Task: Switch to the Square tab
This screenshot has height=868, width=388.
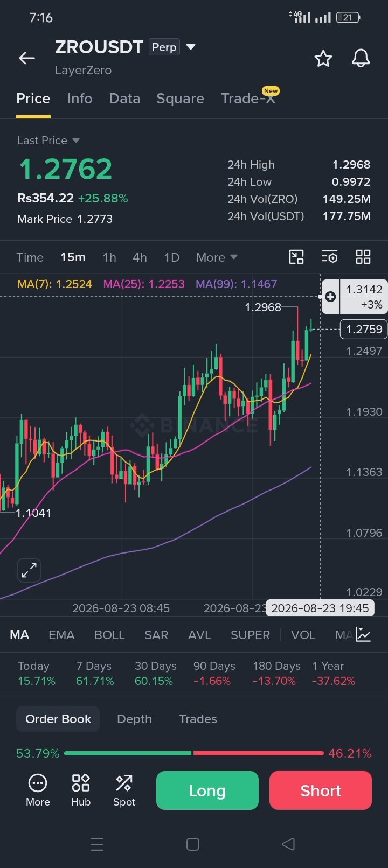Action: click(180, 99)
